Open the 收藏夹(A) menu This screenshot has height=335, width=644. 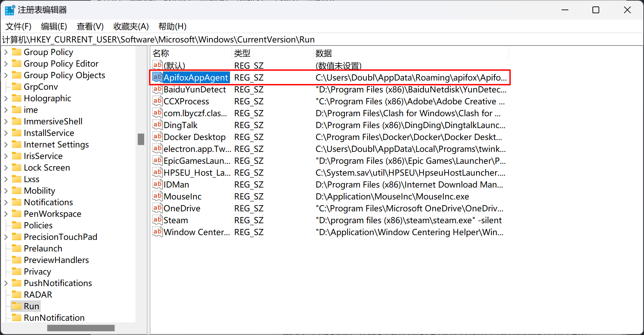pos(131,26)
